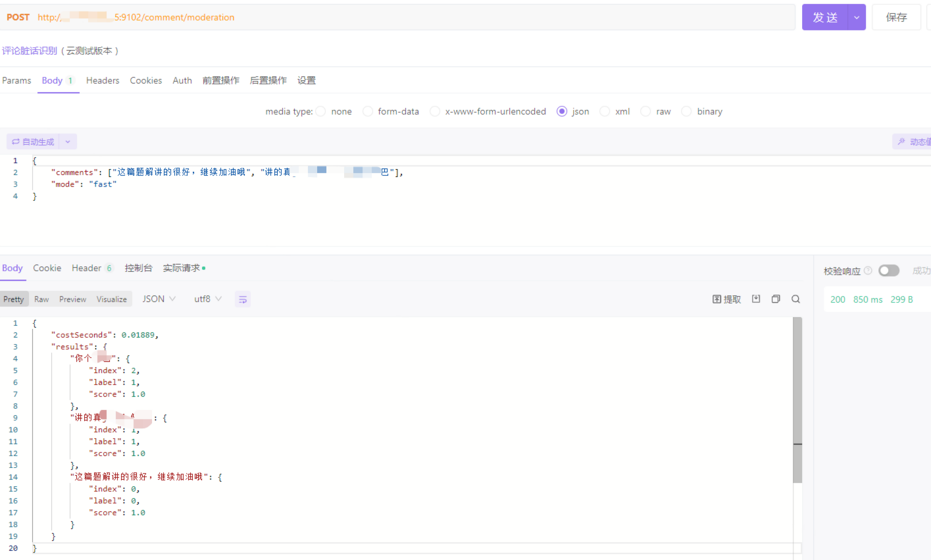This screenshot has height=560, width=931.
Task: Toggle the 校验响应 switch
Action: point(888,270)
